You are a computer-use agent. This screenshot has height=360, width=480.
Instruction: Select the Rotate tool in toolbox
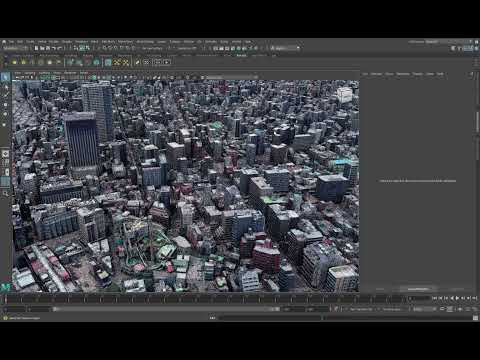click(5, 114)
